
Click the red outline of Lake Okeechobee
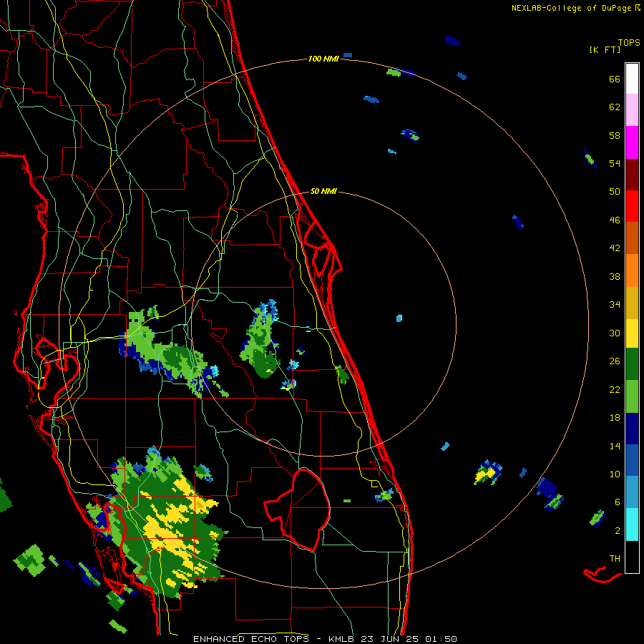[x=297, y=509]
